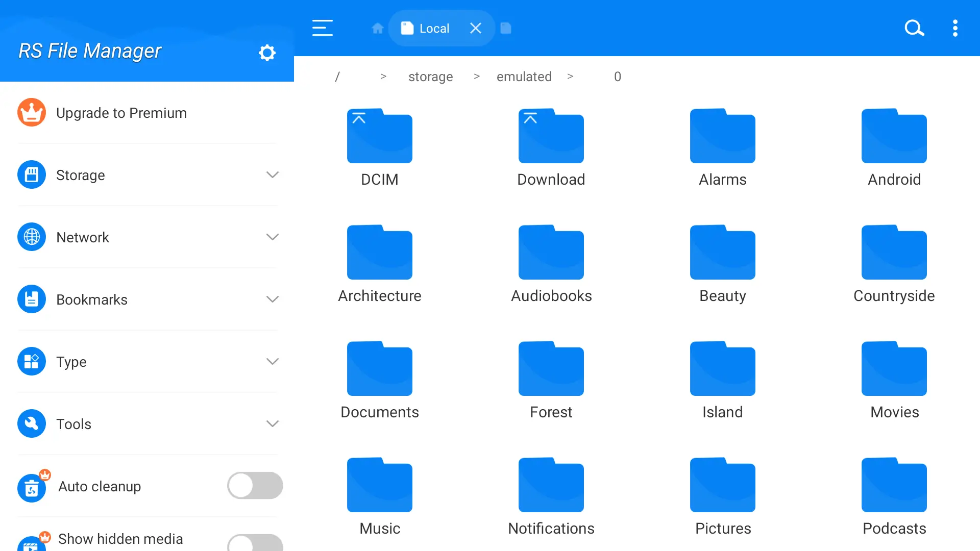Open the three-dot overflow menu
Screen dimensions: 980x551
click(x=955, y=28)
